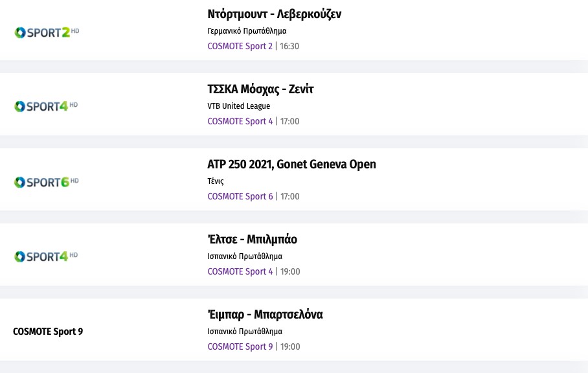Click Sport 4 HD logo beside ΤΣΣΚΑ Μόσχας - Ζενίτ
The width and height of the screenshot is (588, 373).
tap(46, 106)
